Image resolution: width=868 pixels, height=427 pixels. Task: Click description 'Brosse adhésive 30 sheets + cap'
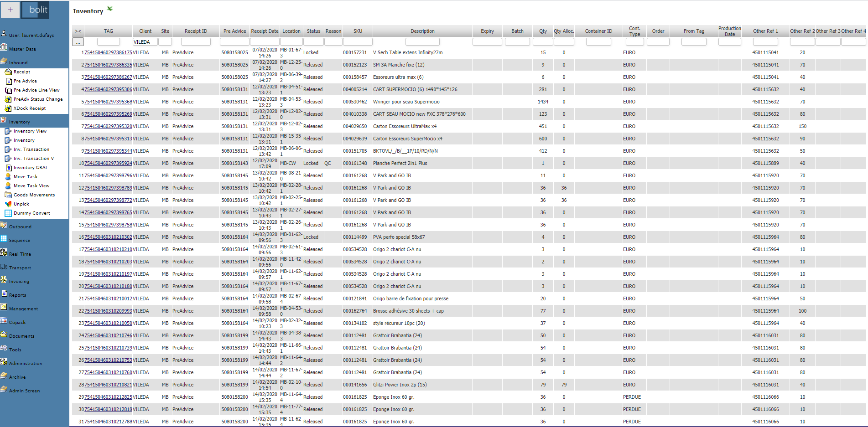[408, 311]
